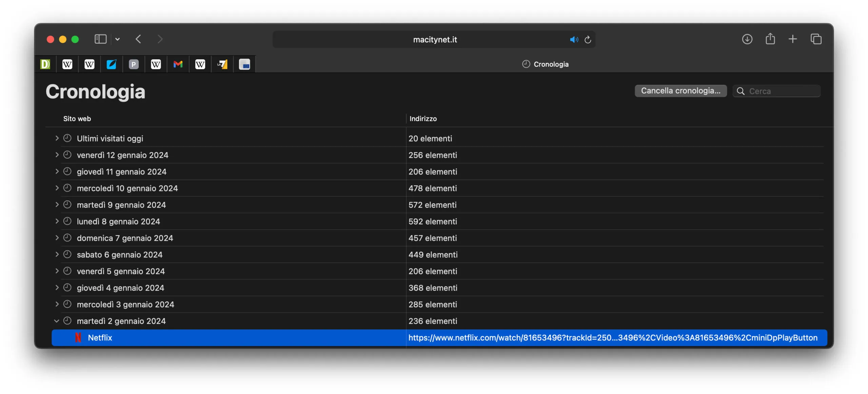
Task: Expand venerdì 12 gennaio 2024 entries
Action: coord(57,155)
